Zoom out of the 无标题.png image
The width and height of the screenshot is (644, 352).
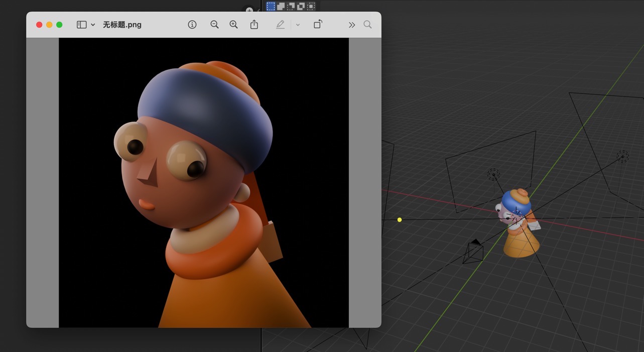click(x=214, y=25)
